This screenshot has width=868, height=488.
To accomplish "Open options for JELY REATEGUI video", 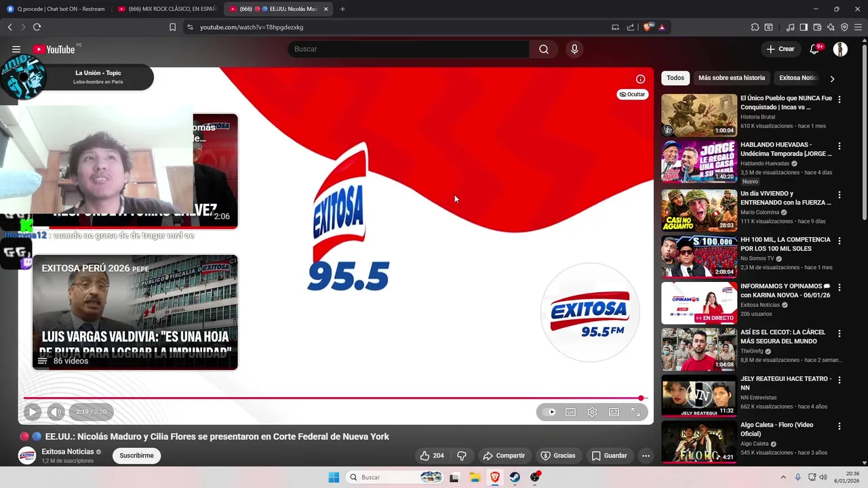I will click(840, 380).
